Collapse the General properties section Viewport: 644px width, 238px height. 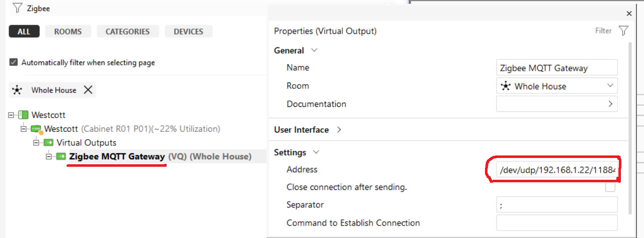[314, 50]
